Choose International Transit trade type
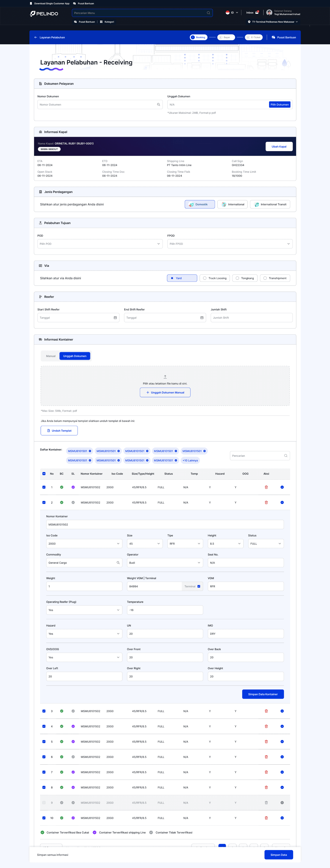 click(x=270, y=204)
